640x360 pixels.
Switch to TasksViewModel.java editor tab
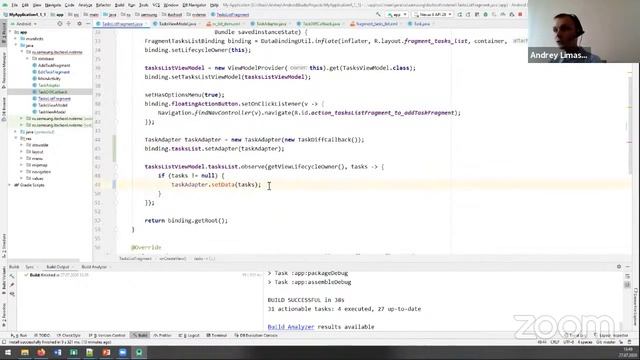(x=178, y=24)
